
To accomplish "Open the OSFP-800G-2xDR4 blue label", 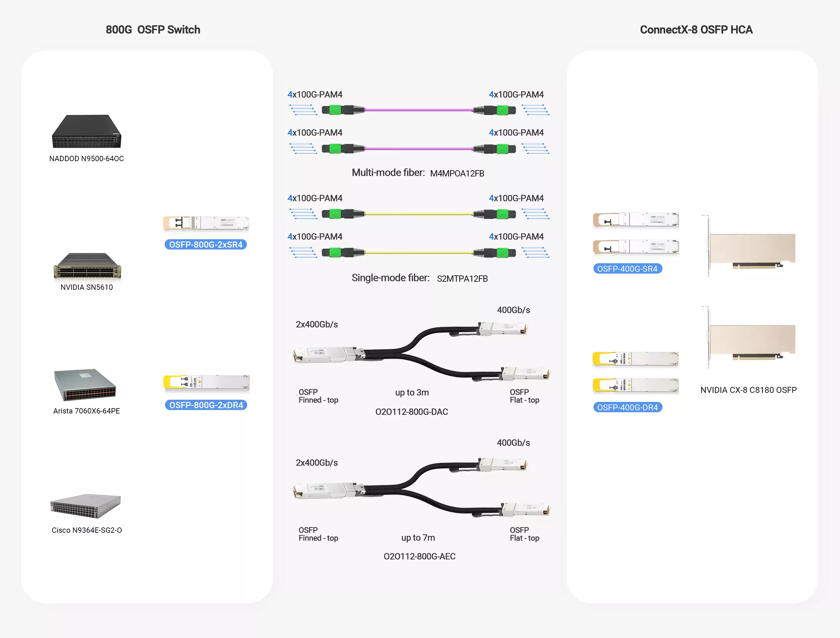I will click(206, 405).
